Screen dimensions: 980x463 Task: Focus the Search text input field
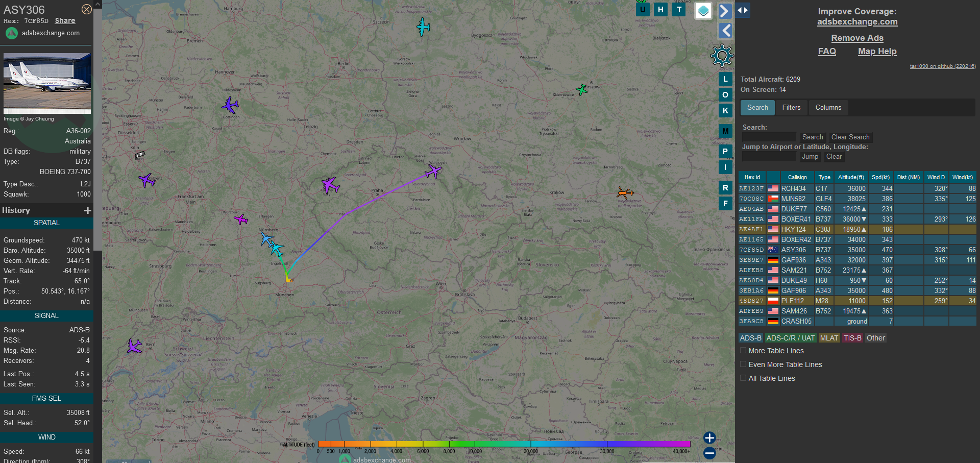[769, 137]
